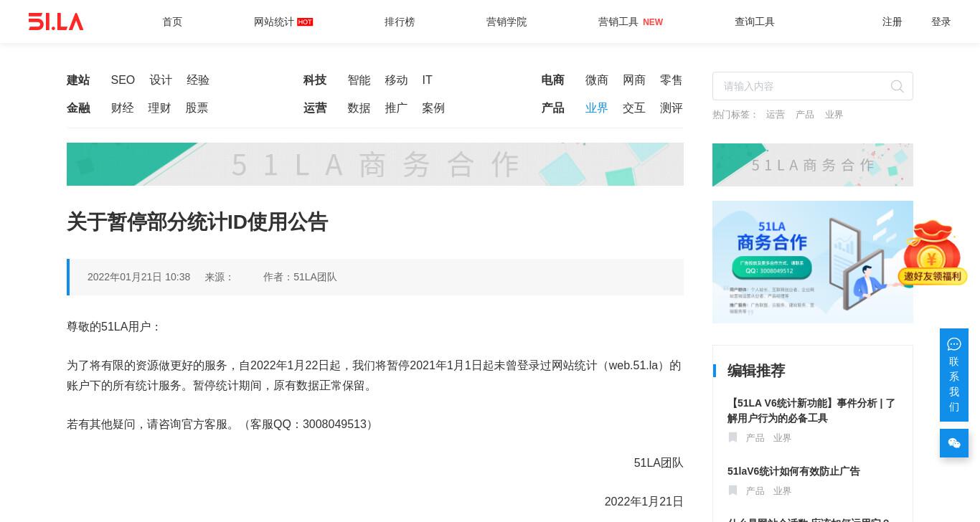980x522 pixels.
Task: Open 网商 subcategory
Action: click(634, 80)
